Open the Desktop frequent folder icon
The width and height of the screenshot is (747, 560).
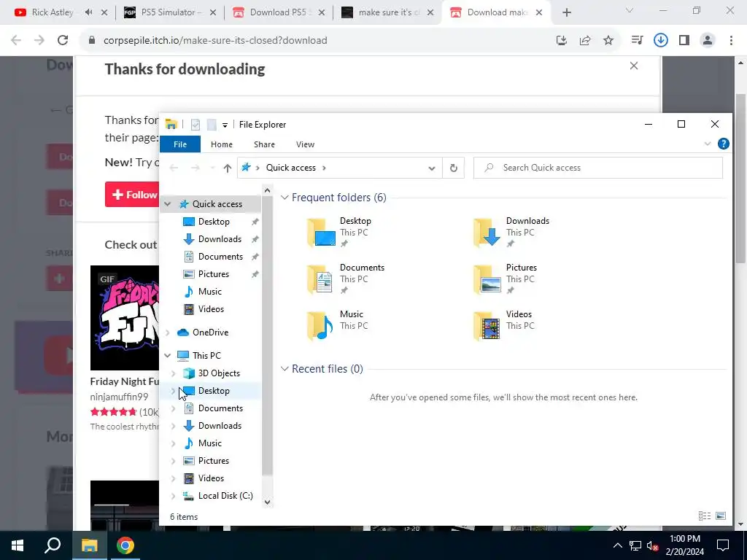[x=321, y=232]
